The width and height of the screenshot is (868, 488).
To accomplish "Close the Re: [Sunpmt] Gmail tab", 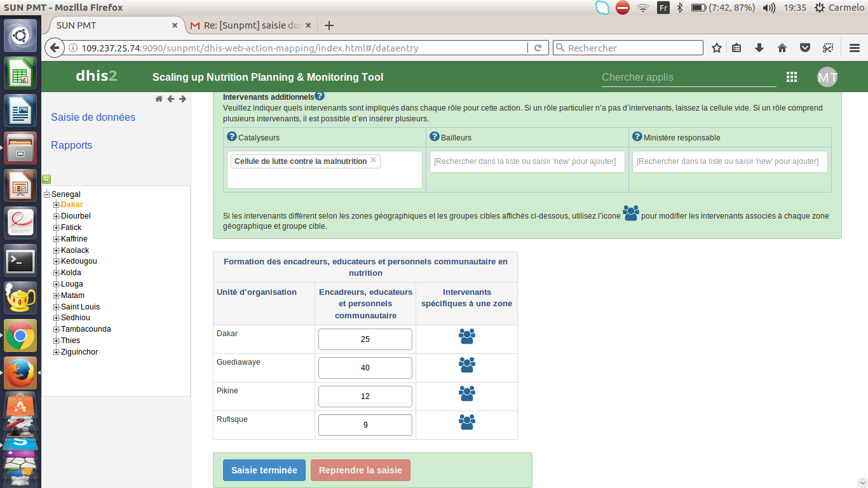I will coord(308,25).
